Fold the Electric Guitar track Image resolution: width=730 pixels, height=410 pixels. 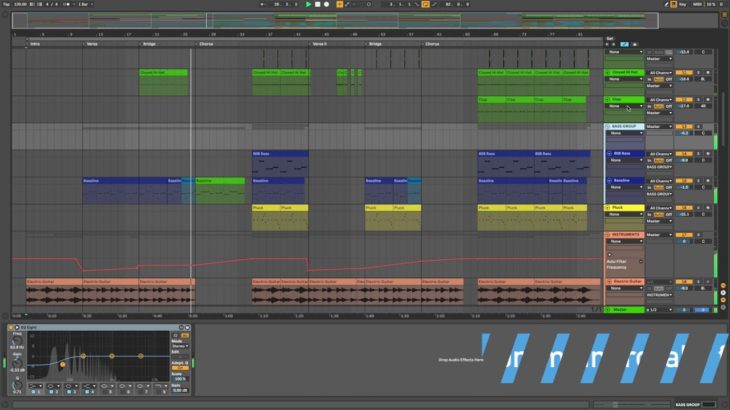point(609,282)
